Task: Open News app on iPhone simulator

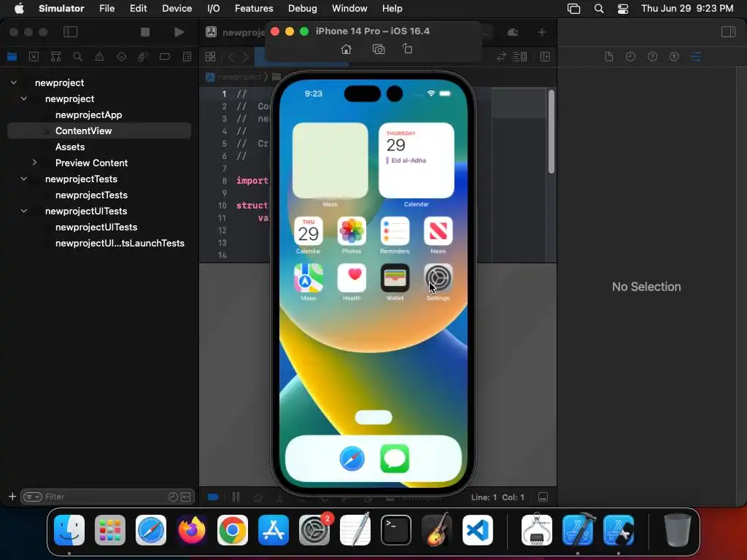Action: pyautogui.click(x=438, y=231)
